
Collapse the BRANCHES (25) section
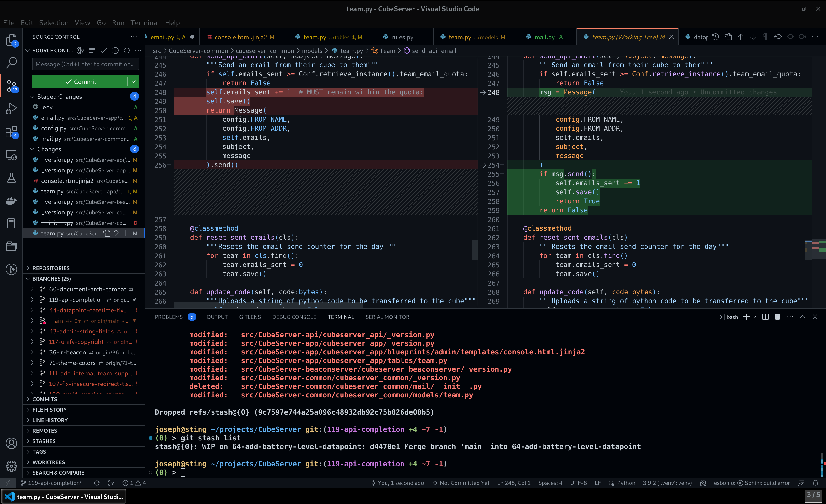tap(51, 278)
